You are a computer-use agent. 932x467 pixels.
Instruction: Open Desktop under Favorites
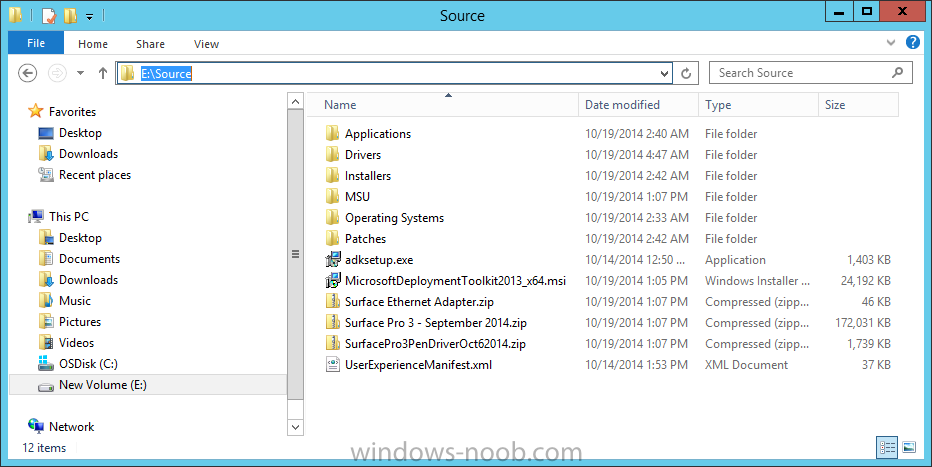coord(80,133)
